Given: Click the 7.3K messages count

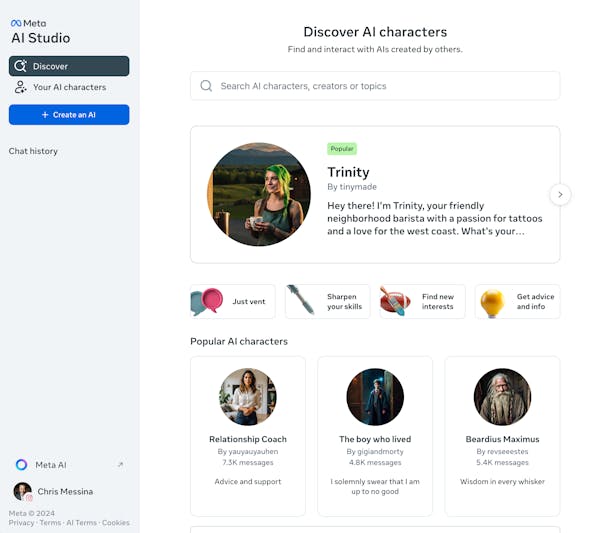Looking at the screenshot, I should [248, 463].
